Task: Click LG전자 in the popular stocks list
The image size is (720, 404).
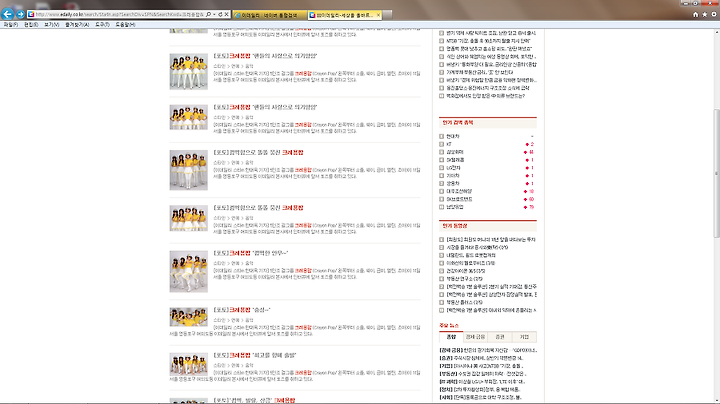Action: point(453,168)
